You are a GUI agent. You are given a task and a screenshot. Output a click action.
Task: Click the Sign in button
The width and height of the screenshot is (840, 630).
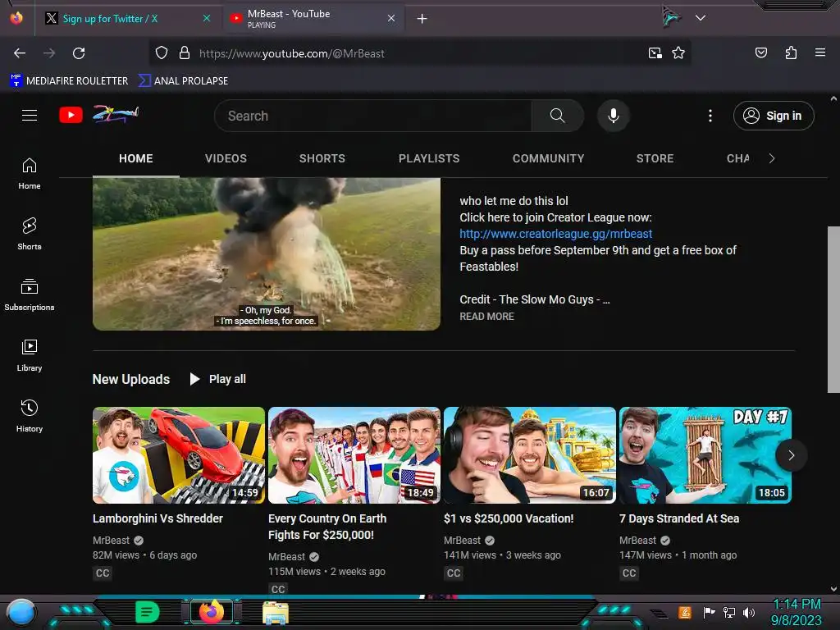click(774, 116)
